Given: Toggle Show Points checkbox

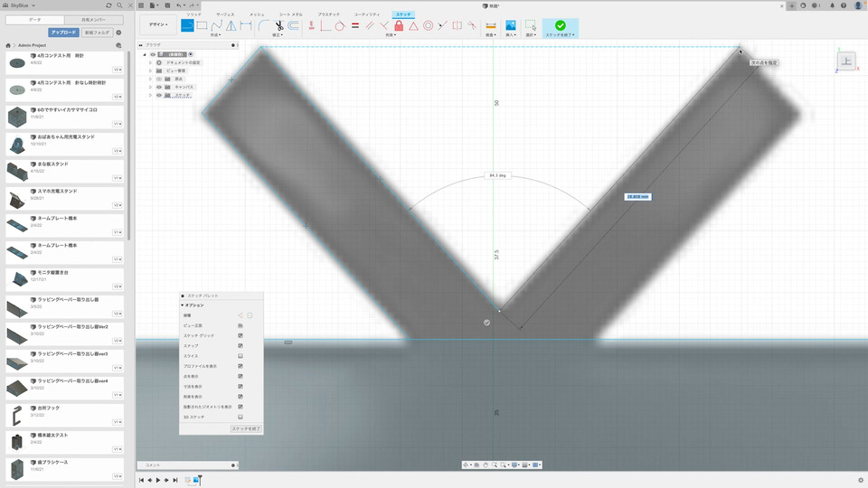Looking at the screenshot, I should point(241,376).
